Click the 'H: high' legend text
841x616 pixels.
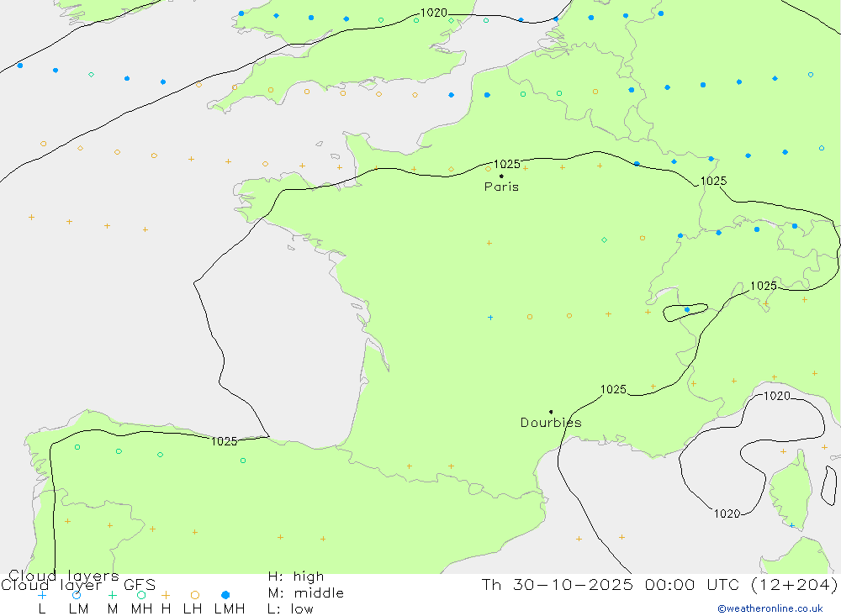pos(296,577)
